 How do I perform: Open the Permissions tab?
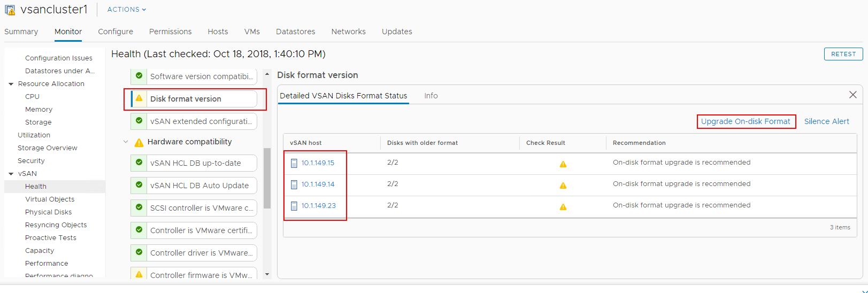pyautogui.click(x=170, y=32)
